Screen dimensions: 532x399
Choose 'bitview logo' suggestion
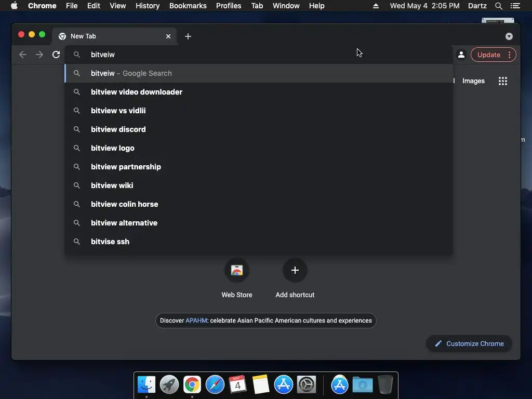(259, 148)
